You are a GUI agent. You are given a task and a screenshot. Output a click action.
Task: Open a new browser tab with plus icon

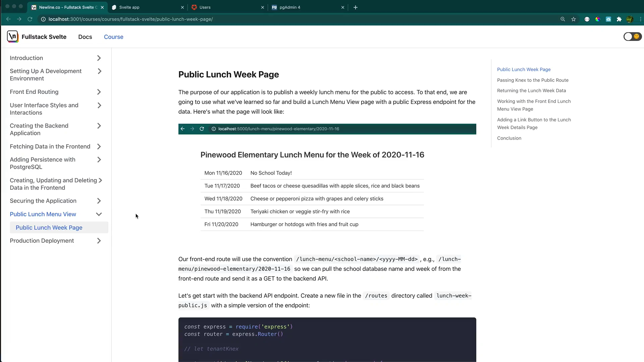click(356, 7)
